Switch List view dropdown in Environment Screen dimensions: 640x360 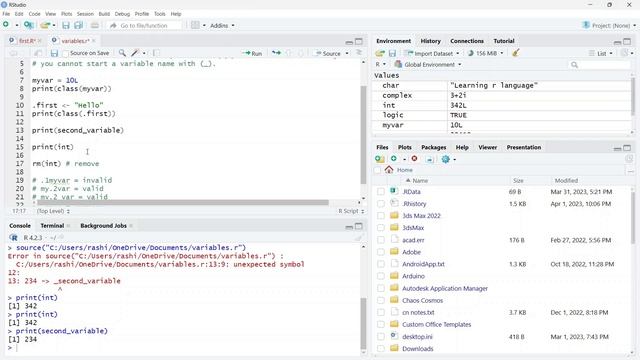point(600,53)
